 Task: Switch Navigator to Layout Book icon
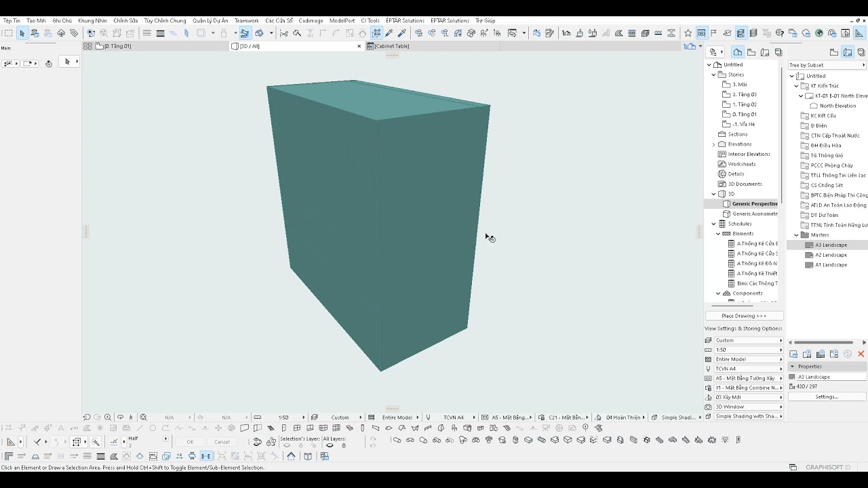coord(765,52)
